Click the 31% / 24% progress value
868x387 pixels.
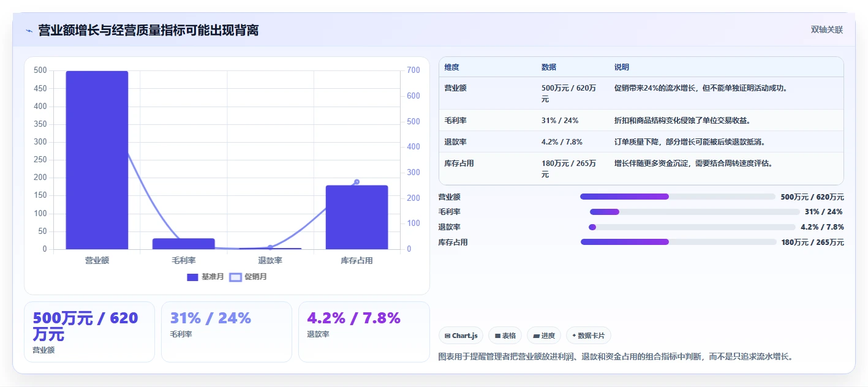coord(823,212)
